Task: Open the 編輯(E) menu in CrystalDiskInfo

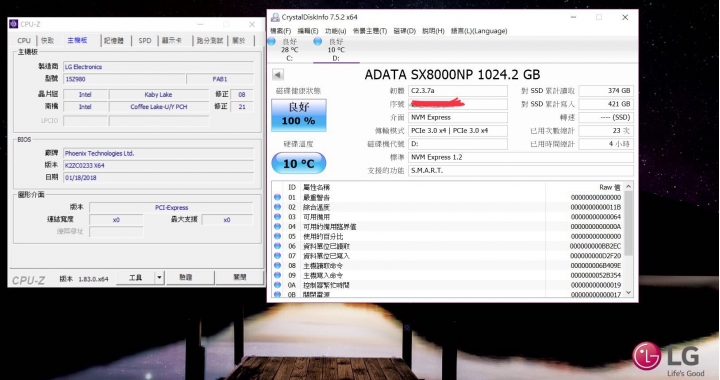Action: click(x=308, y=31)
